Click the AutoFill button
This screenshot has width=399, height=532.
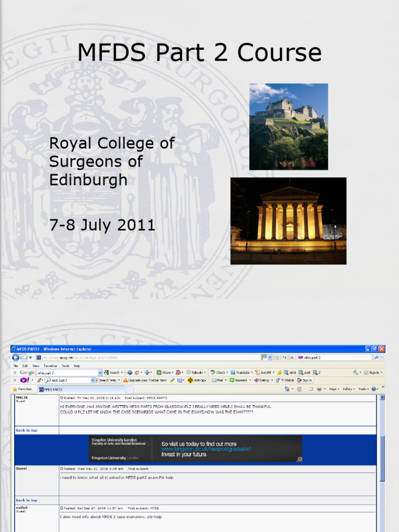click(x=264, y=373)
